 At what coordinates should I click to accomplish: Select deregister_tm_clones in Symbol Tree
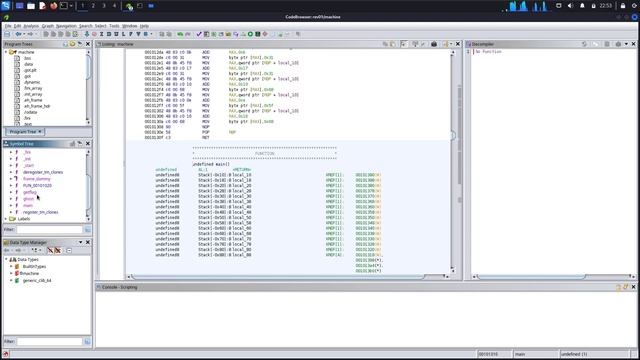pyautogui.click(x=43, y=172)
